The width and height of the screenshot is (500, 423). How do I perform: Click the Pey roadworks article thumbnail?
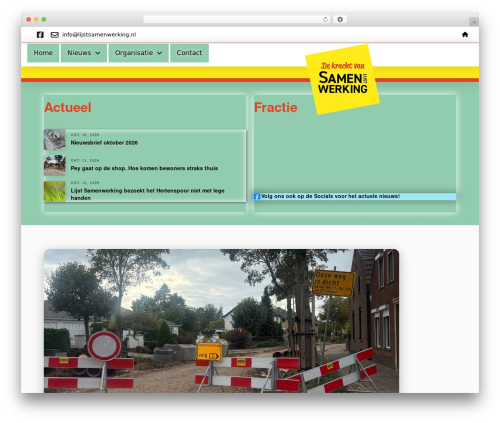coord(55,165)
